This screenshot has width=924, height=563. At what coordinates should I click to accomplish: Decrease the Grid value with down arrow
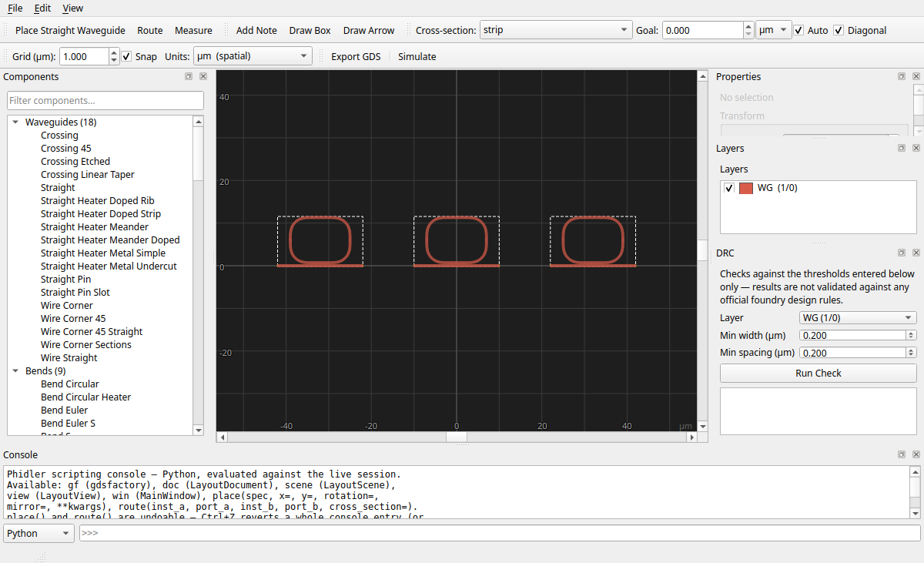pyautogui.click(x=114, y=61)
